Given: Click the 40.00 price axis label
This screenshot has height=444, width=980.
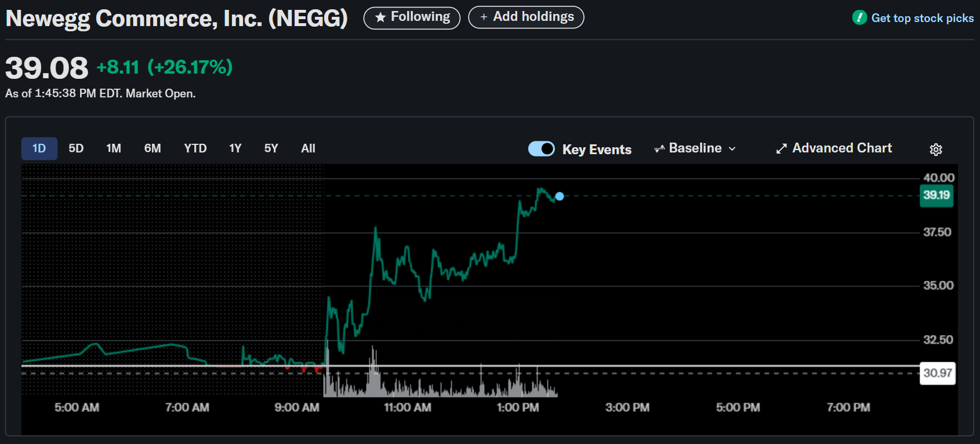Looking at the screenshot, I should click(939, 178).
